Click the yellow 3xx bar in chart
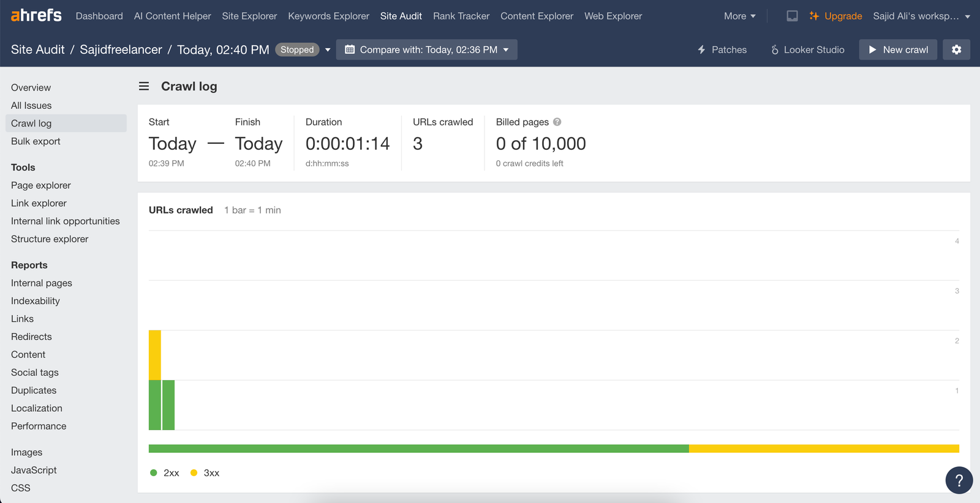Image resolution: width=980 pixels, height=503 pixels. tap(155, 355)
